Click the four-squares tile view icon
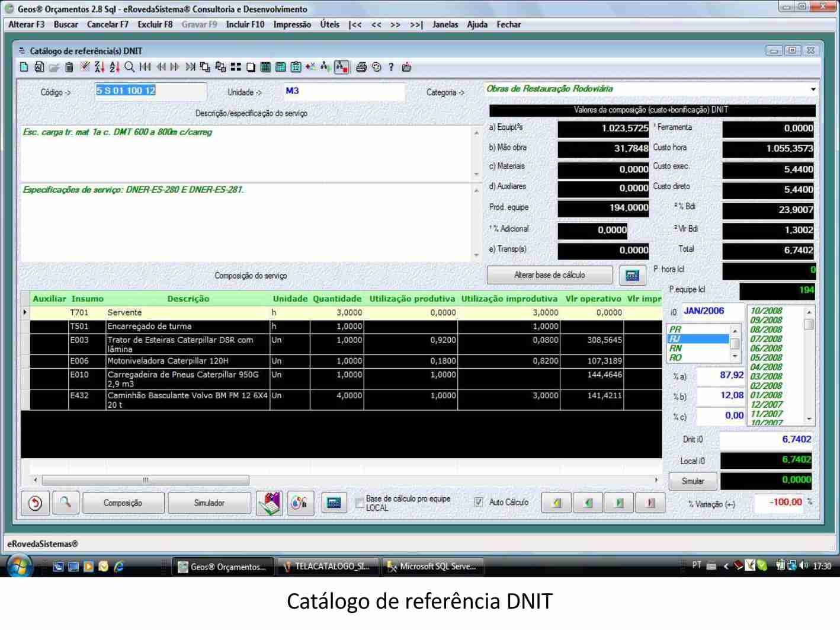This screenshot has height=630, width=840. [x=236, y=67]
